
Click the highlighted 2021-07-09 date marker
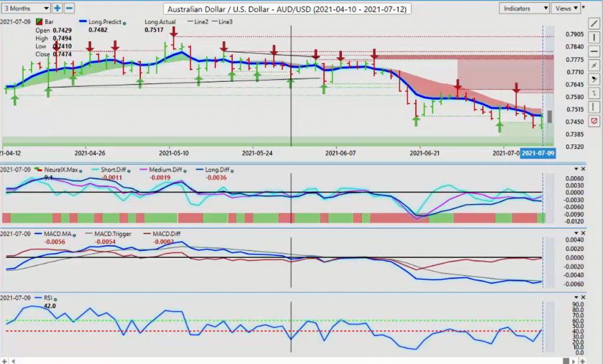pyautogui.click(x=538, y=153)
